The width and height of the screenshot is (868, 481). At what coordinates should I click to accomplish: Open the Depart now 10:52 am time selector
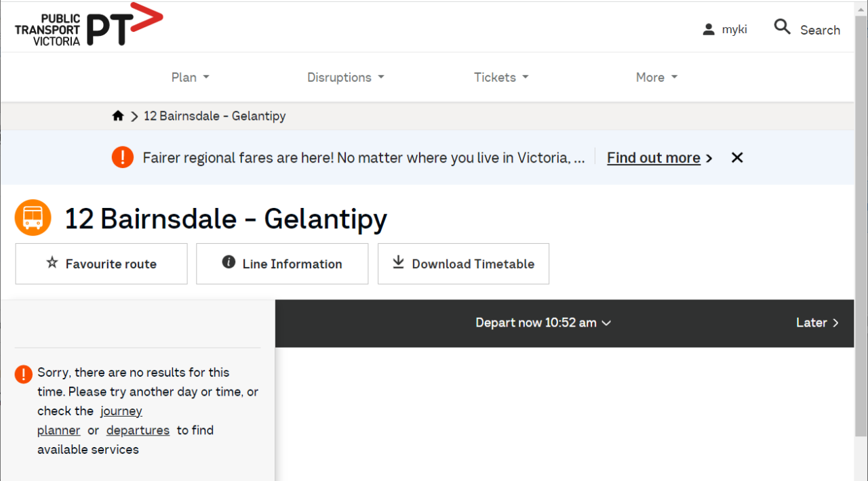(x=543, y=323)
